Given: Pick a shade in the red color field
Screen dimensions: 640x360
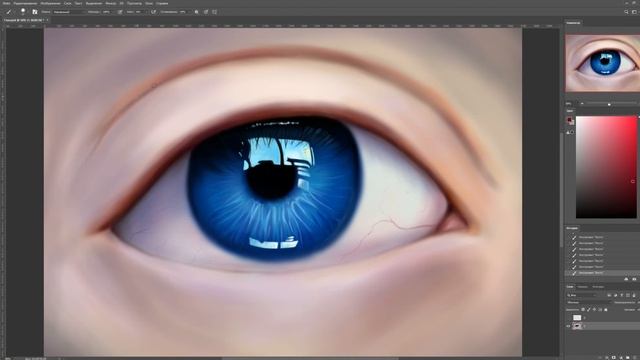Looking at the screenshot, I should pyautogui.click(x=606, y=167).
